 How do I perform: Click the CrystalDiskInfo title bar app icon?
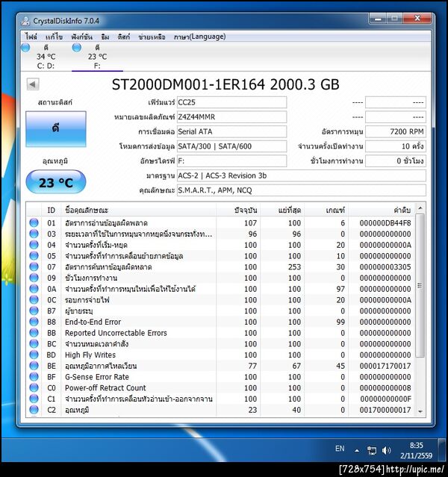(x=25, y=21)
